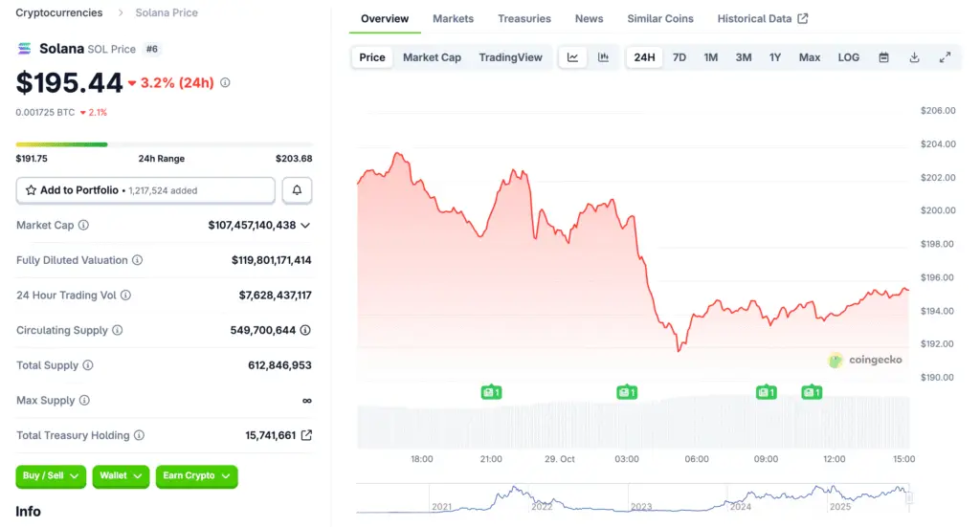Open the Wallet dropdown
Viewport: 980px width, 527px height.
(121, 475)
